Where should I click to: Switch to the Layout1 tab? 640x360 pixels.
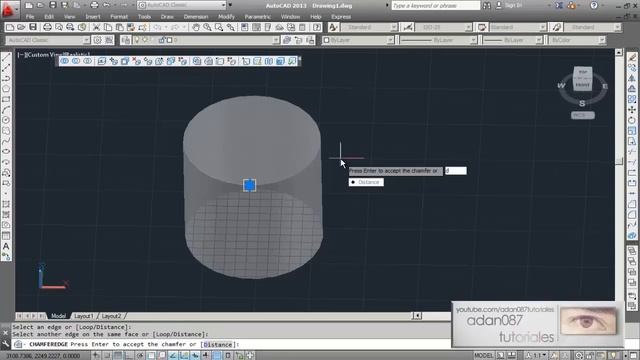pyautogui.click(x=83, y=316)
